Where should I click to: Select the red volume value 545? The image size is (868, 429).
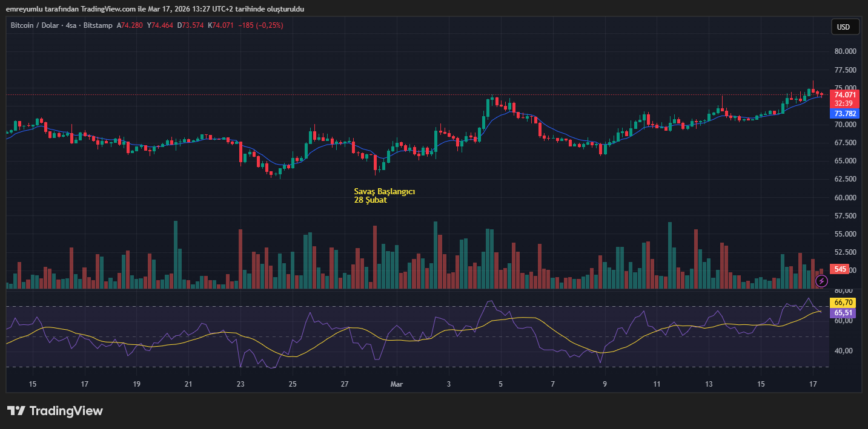[x=839, y=269]
